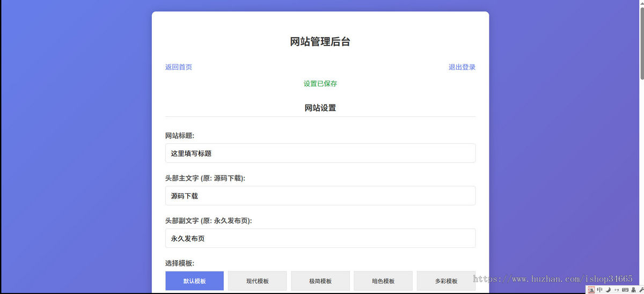
Task: Pick the 极简模板 template
Action: [320, 281]
